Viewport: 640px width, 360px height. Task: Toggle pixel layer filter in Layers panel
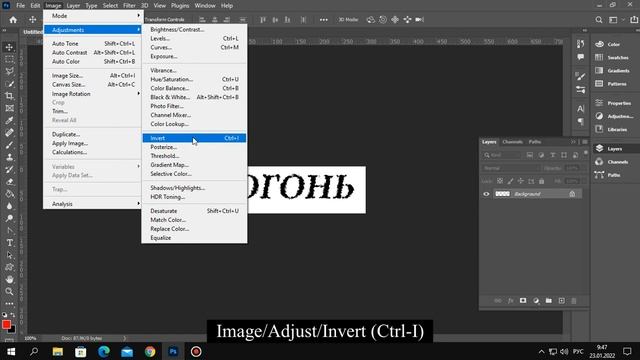[529, 155]
